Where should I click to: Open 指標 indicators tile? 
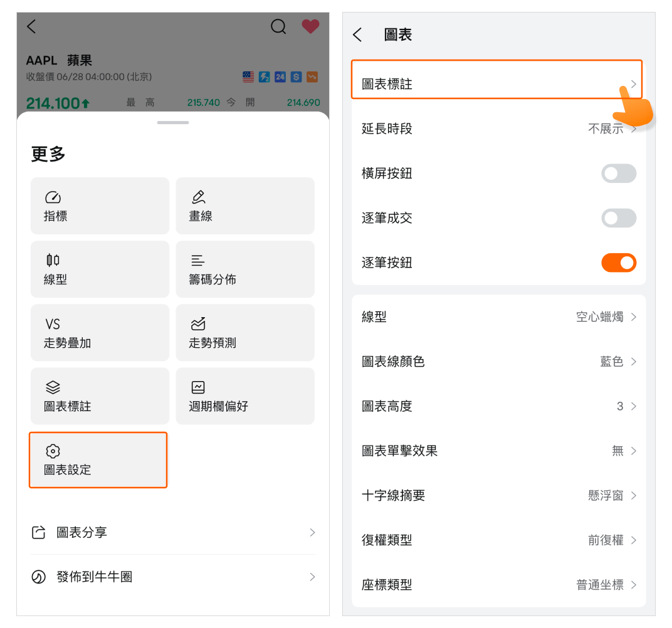[100, 206]
